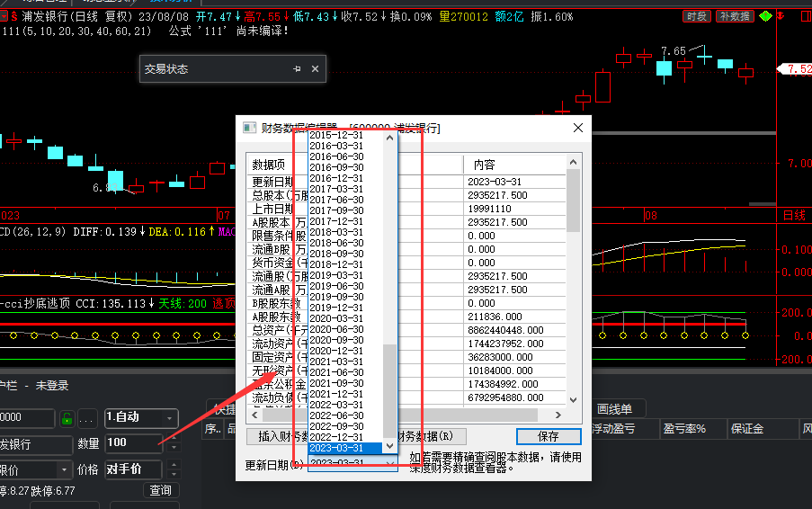
Task: Click the table's horizontal scroll-right arrow
Action: point(558,415)
